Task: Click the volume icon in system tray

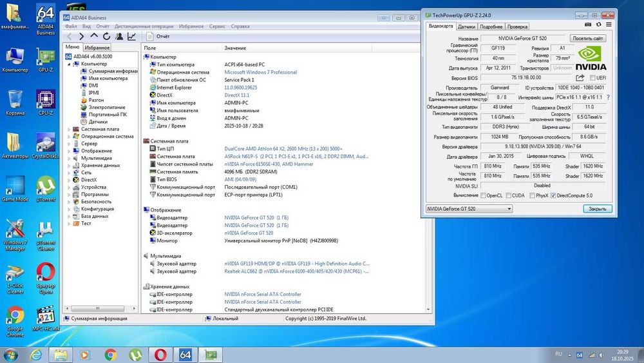Action: tap(601, 355)
